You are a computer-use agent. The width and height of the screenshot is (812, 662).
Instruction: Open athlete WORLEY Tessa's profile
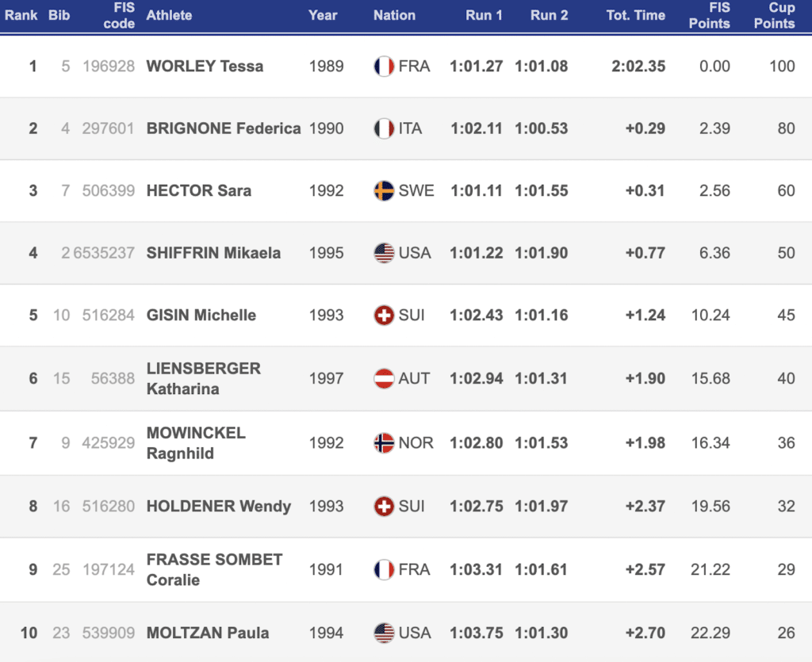coord(205,67)
